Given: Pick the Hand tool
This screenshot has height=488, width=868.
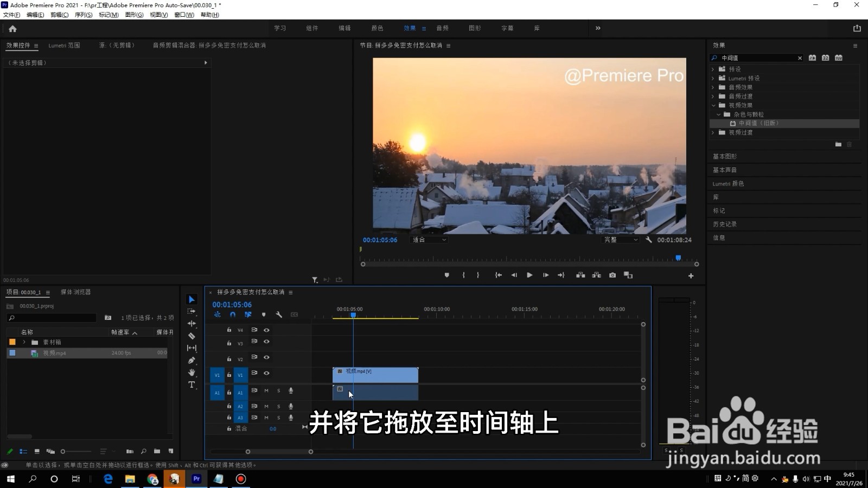Looking at the screenshot, I should (192, 373).
